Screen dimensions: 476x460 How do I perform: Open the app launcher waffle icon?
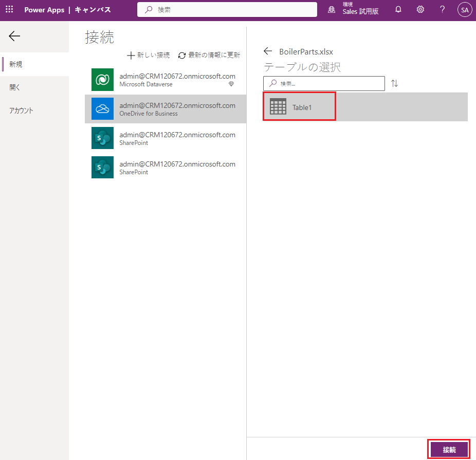click(x=9, y=9)
